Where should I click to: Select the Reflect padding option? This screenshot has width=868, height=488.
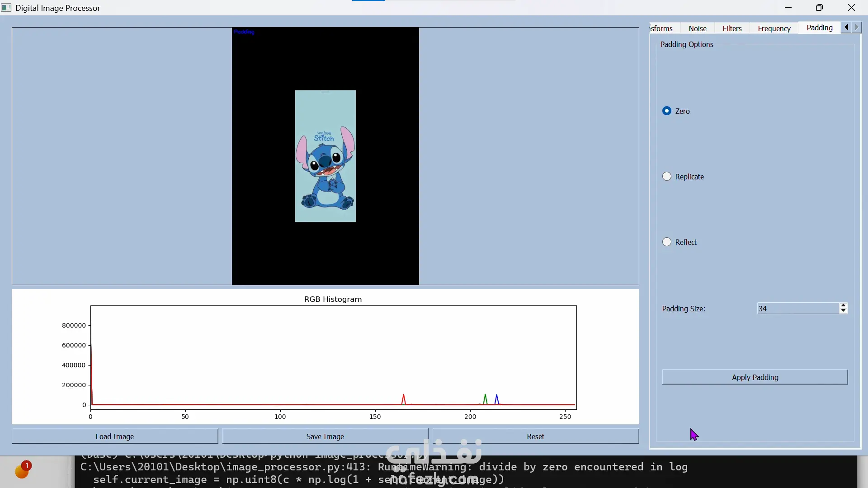[x=667, y=242]
